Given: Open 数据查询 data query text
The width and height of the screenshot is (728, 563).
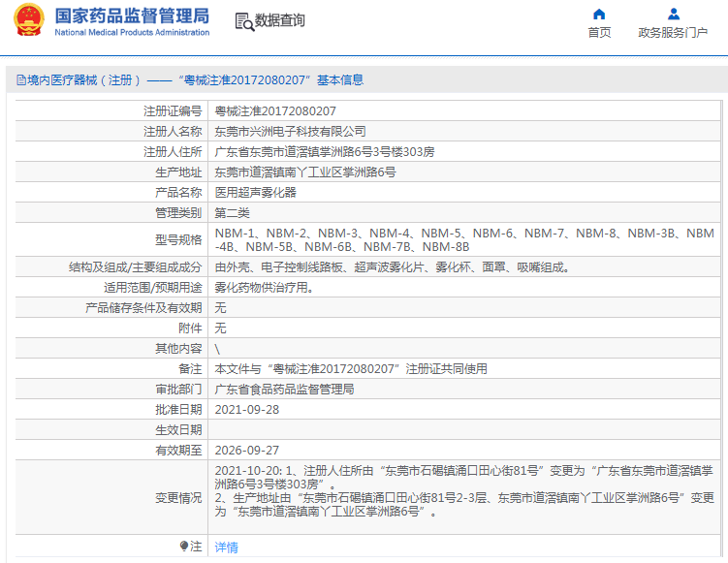Looking at the screenshot, I should [279, 20].
